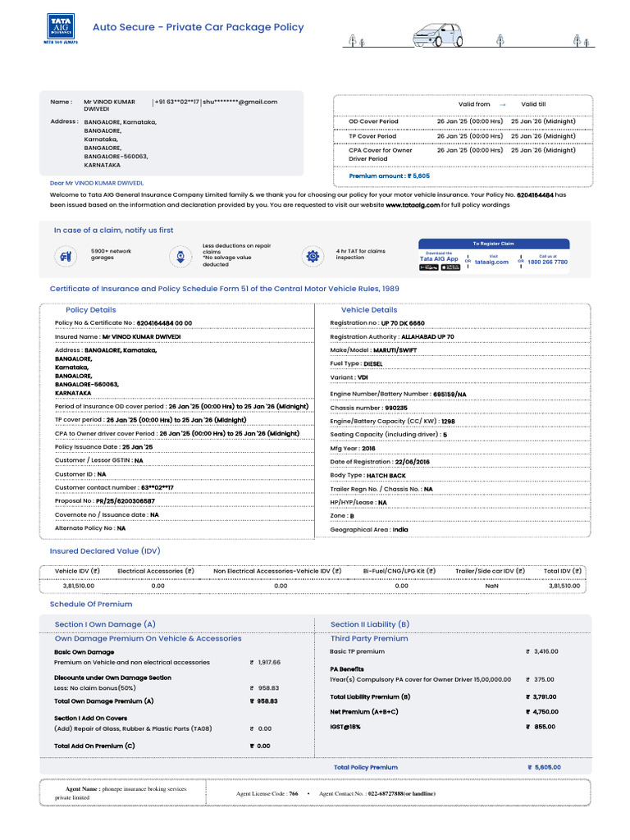Screen dimensions: 630x840
Task: Click No claim bonus (50%) amount 958.83
Action: click(265, 688)
